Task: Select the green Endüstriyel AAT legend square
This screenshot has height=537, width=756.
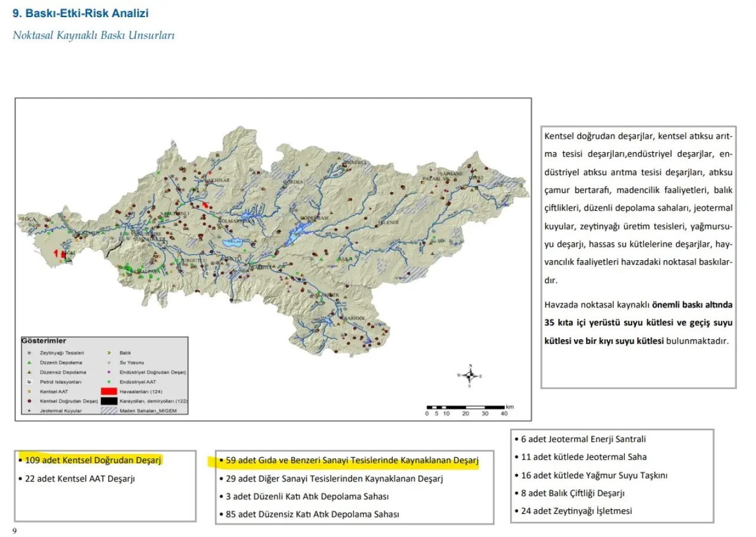Action: [x=110, y=382]
